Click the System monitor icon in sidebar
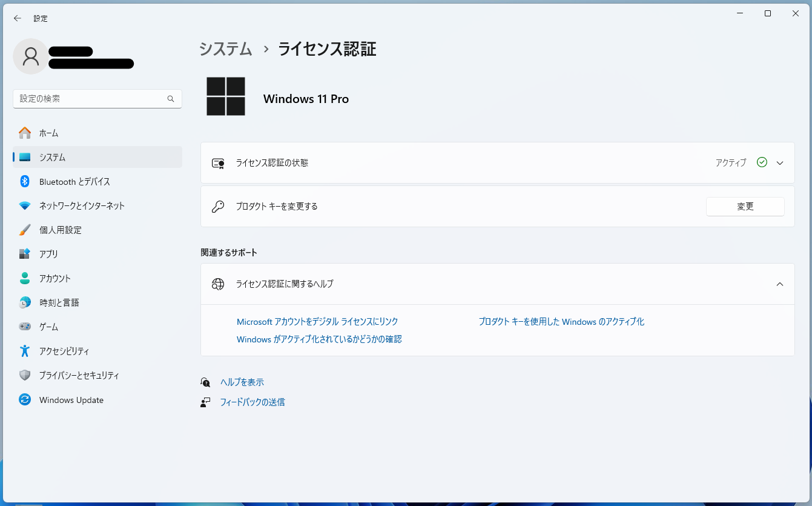 pyautogui.click(x=25, y=157)
